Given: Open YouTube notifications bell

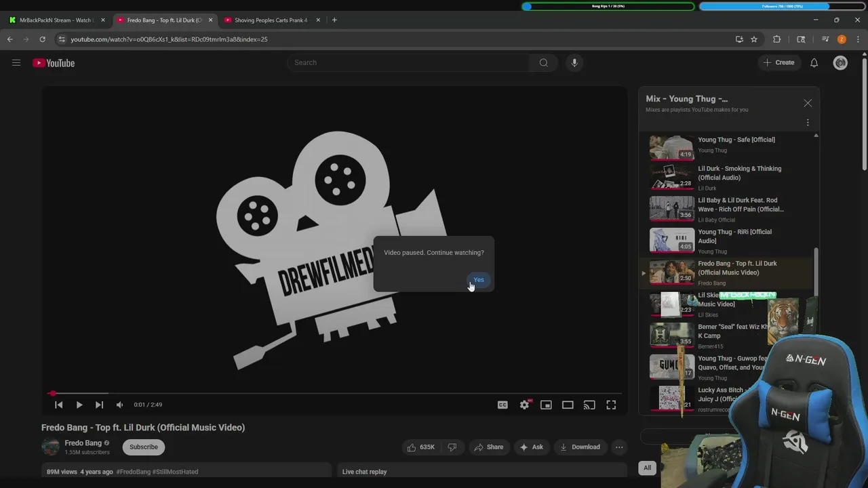Looking at the screenshot, I should pos(814,62).
